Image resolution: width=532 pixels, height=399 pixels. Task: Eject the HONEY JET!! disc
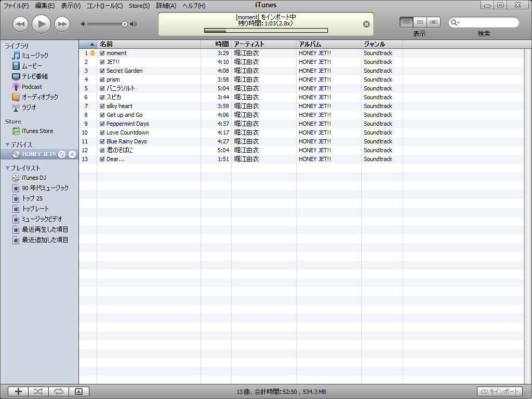click(x=72, y=154)
